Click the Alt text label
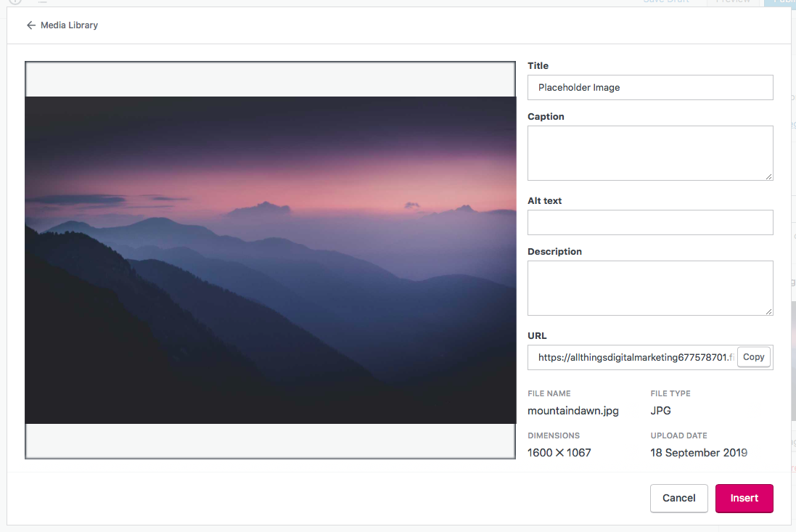796x532 pixels. [x=544, y=200]
